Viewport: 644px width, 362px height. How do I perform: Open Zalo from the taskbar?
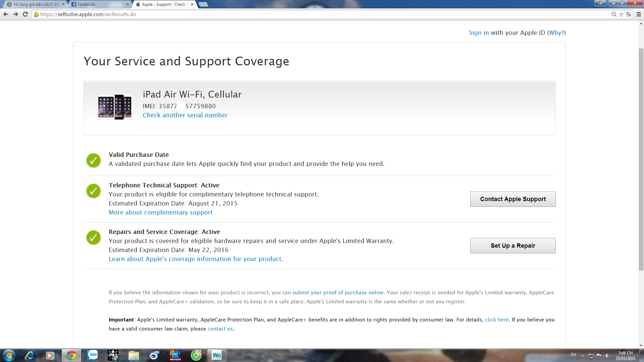tap(92, 355)
